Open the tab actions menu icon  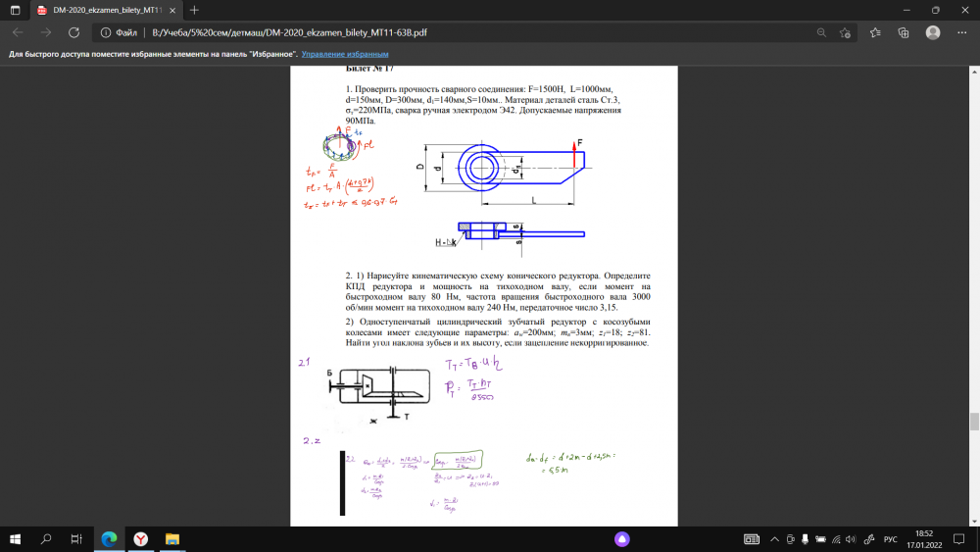coord(15,9)
